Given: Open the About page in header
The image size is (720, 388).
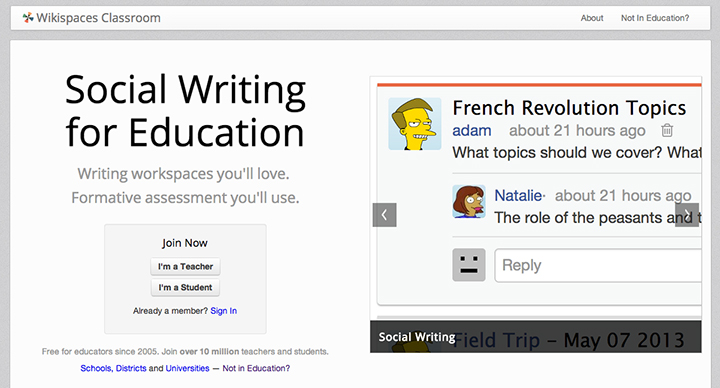Looking at the screenshot, I should 592,18.
